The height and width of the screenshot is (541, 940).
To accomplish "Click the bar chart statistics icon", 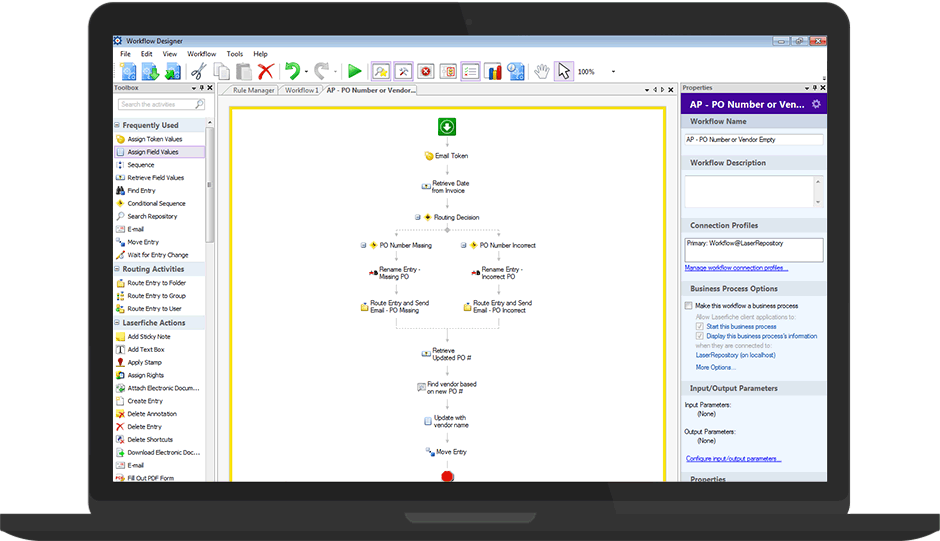I will (x=493, y=71).
